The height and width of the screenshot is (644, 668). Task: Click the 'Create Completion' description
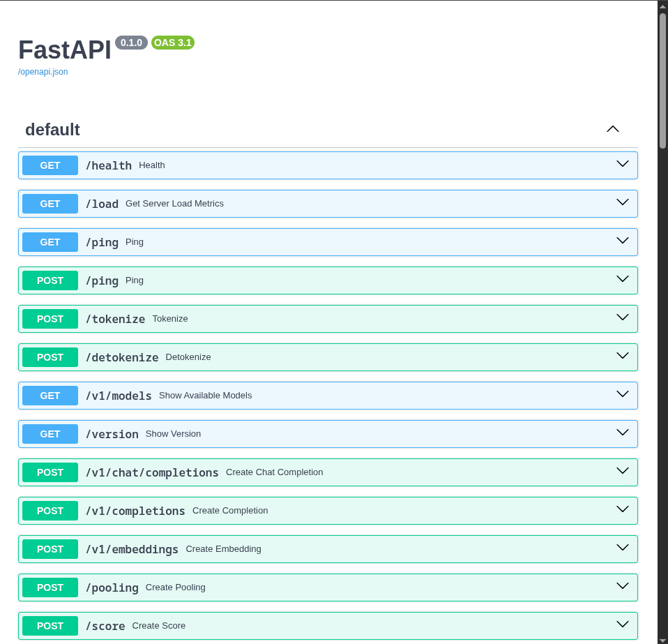click(230, 510)
